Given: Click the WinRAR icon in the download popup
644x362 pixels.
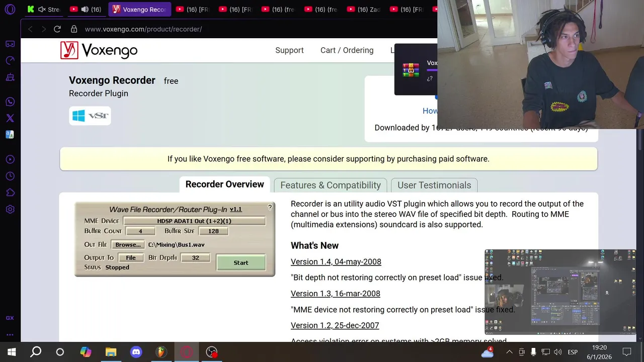Looking at the screenshot, I should click(411, 70).
